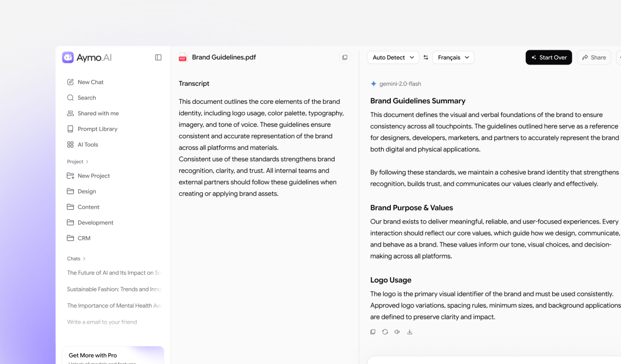Expand the Chats section chevron

point(84,259)
